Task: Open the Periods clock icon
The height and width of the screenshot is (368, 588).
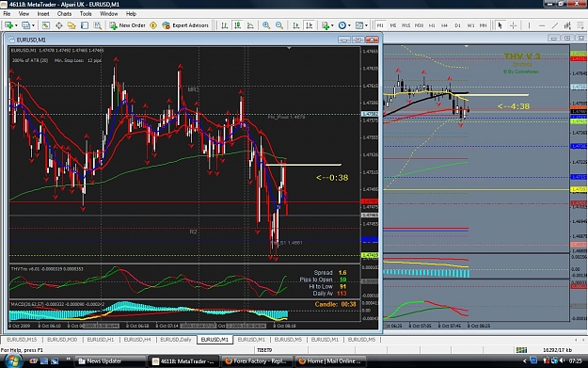Action: click(x=342, y=25)
